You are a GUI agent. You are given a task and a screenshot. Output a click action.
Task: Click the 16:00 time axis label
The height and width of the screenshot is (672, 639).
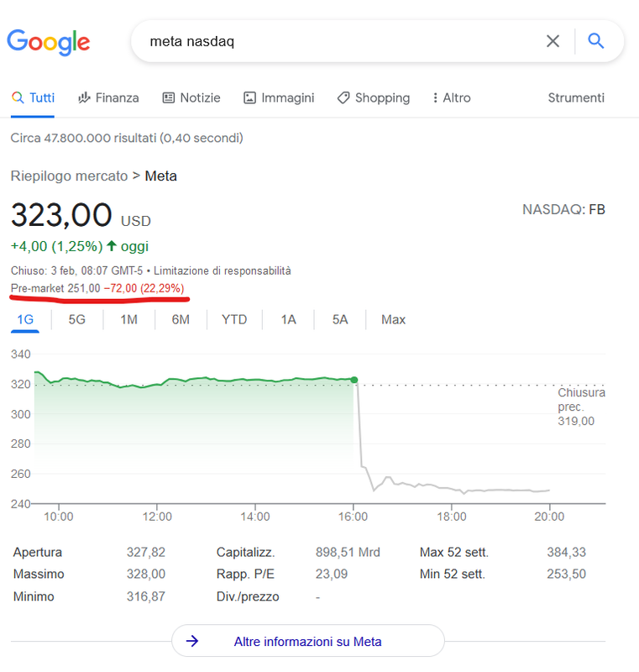point(353,517)
